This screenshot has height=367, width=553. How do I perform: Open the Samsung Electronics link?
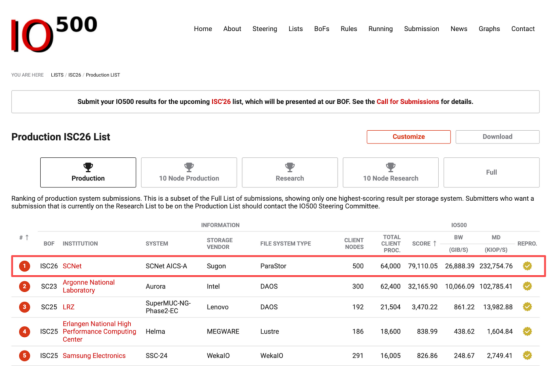94,356
